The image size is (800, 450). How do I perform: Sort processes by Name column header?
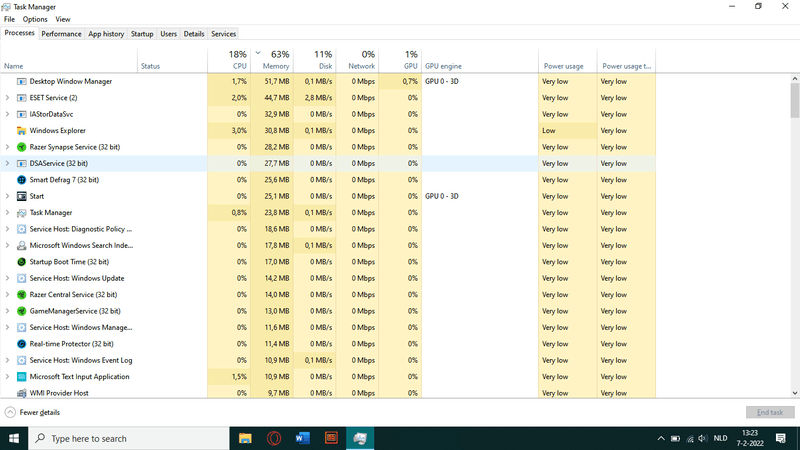point(69,60)
